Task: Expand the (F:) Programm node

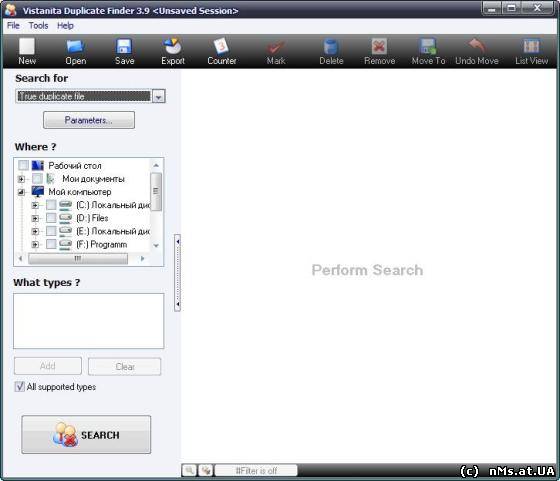Action: (35, 244)
